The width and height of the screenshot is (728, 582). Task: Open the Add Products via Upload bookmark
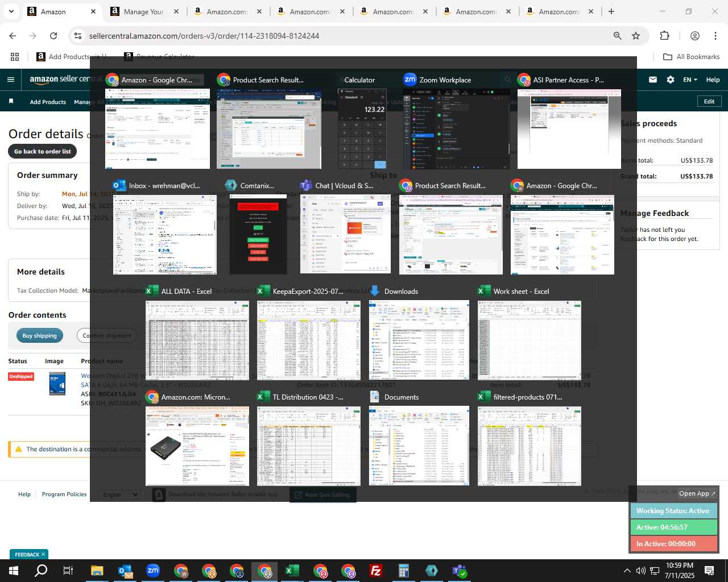pyautogui.click(x=74, y=57)
